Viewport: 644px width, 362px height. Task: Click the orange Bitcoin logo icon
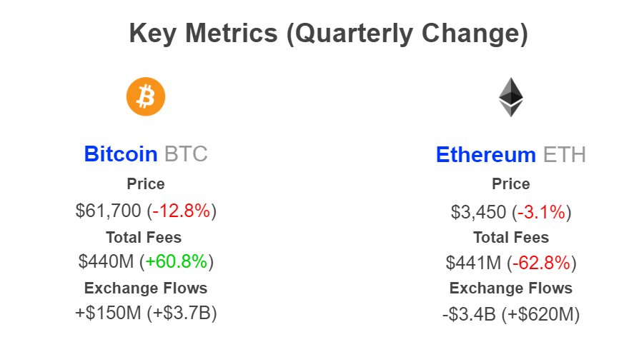click(146, 96)
